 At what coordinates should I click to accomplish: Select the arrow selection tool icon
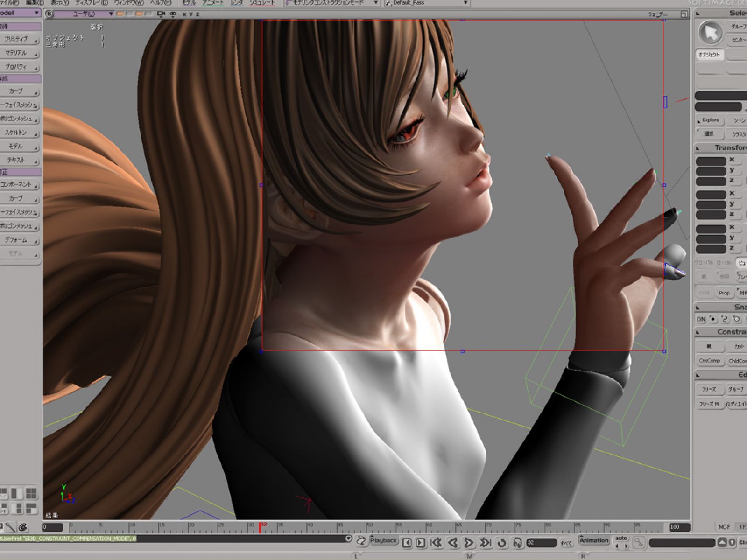tap(711, 33)
